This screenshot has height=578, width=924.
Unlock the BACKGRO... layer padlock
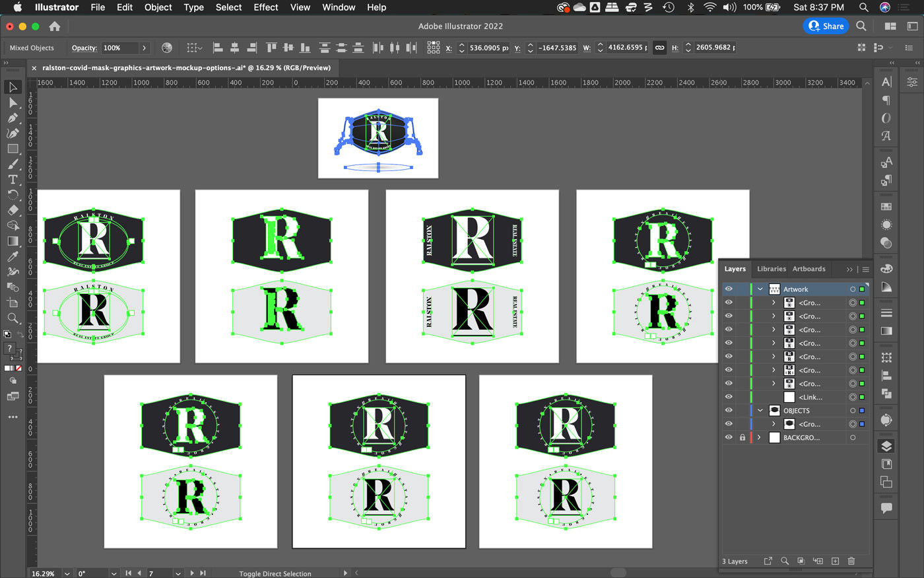(x=742, y=437)
